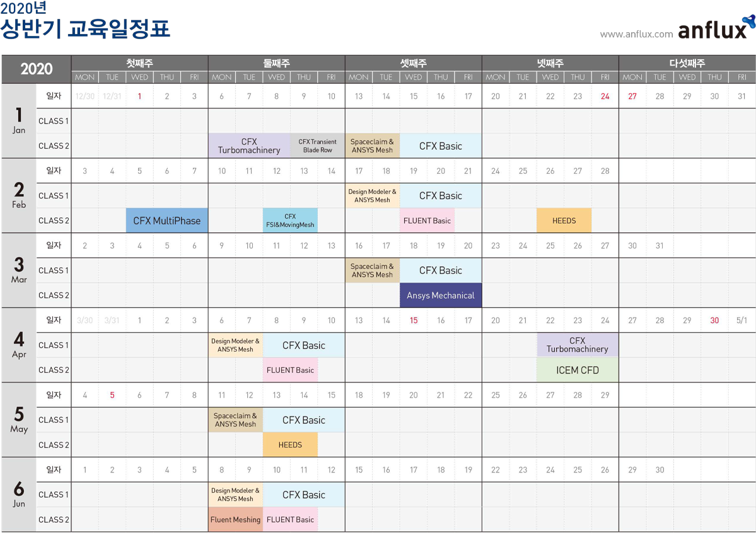The image size is (756, 533).
Task: Select the 1 Jan month label
Action: tap(19, 120)
